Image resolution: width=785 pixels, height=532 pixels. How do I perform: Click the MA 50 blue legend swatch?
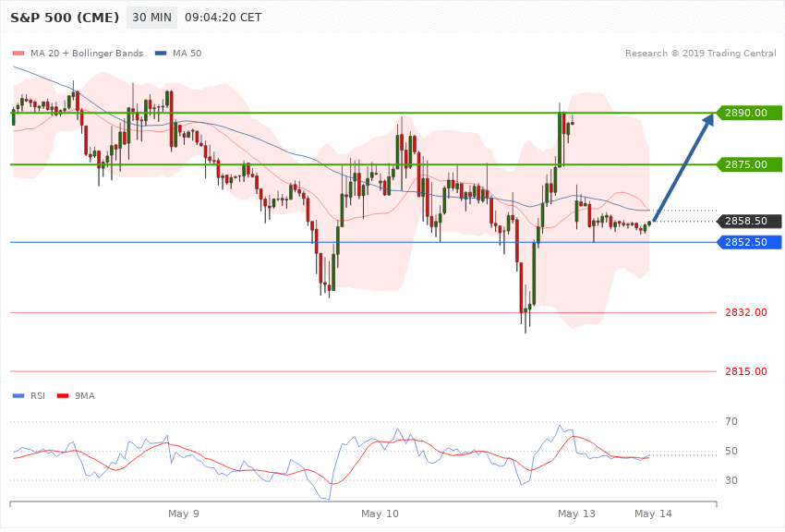pyautogui.click(x=161, y=54)
